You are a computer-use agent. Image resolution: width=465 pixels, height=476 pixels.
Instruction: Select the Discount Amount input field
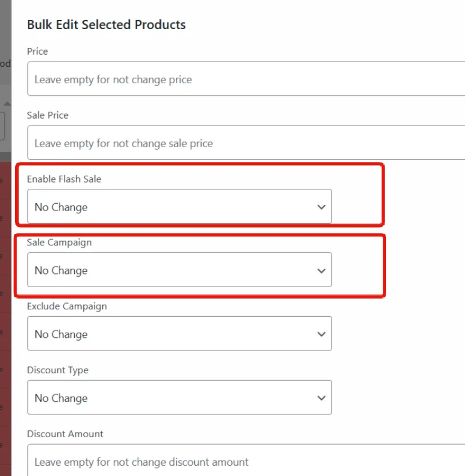click(x=246, y=460)
